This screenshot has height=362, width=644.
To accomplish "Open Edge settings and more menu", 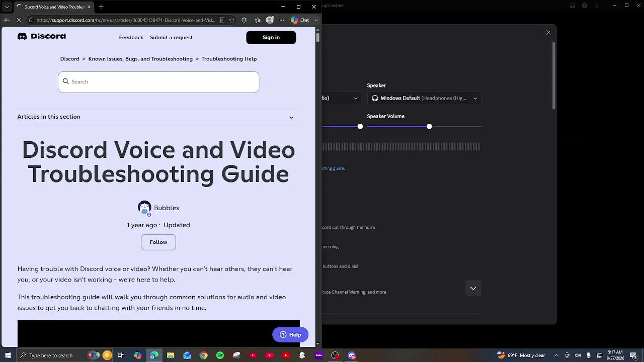I will pyautogui.click(x=282, y=20).
